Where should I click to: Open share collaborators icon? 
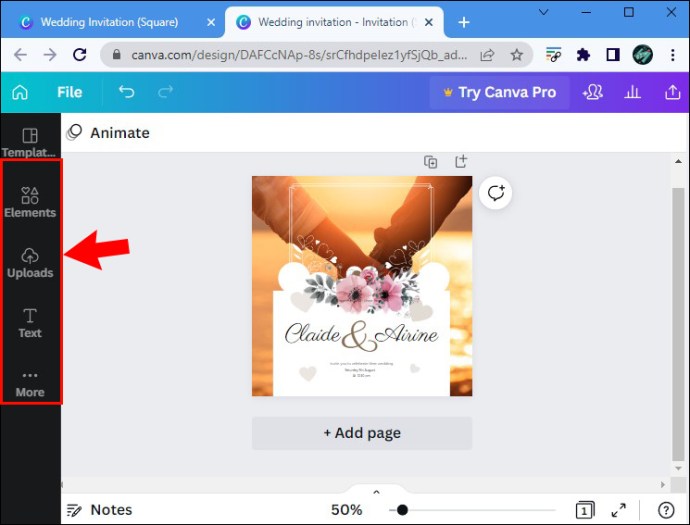592,92
